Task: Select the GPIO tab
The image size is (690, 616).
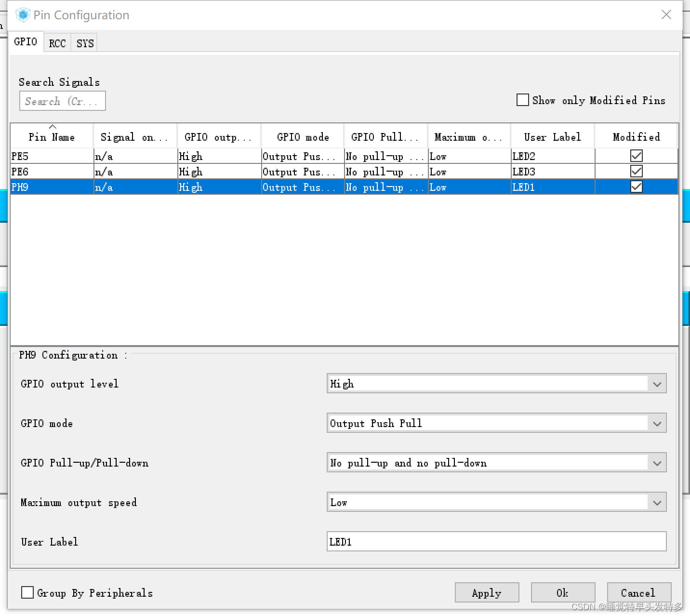Action: pos(26,41)
